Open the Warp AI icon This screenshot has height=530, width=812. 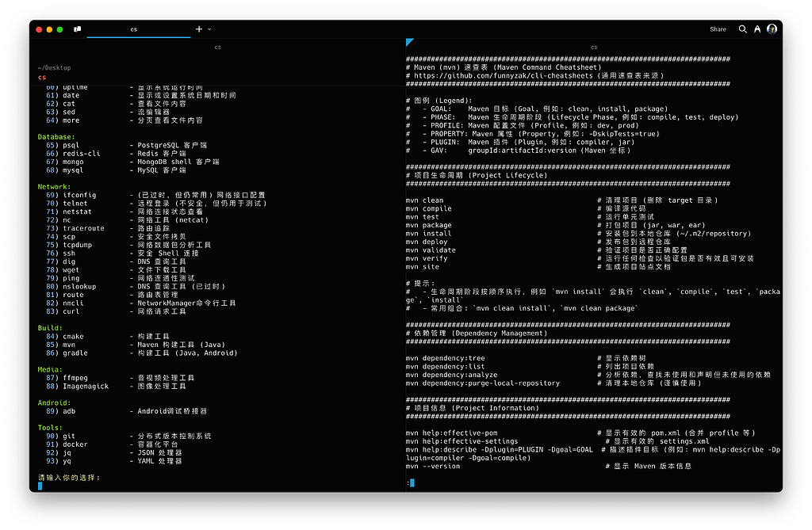pos(757,29)
